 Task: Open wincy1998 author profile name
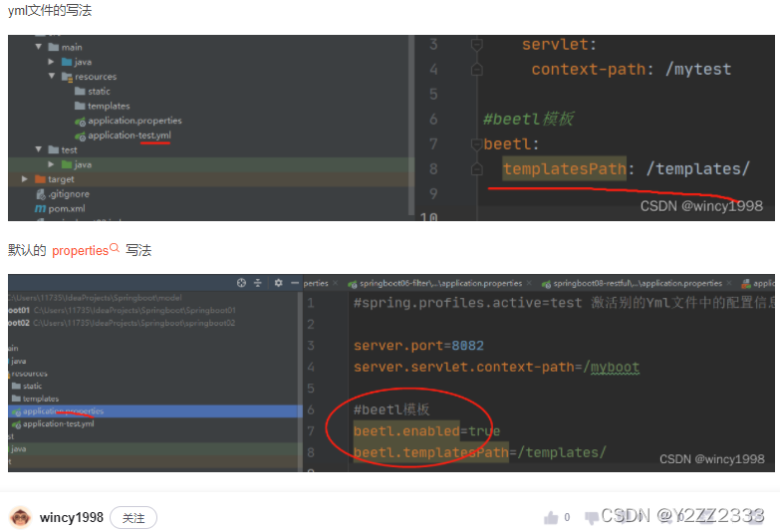(72, 518)
